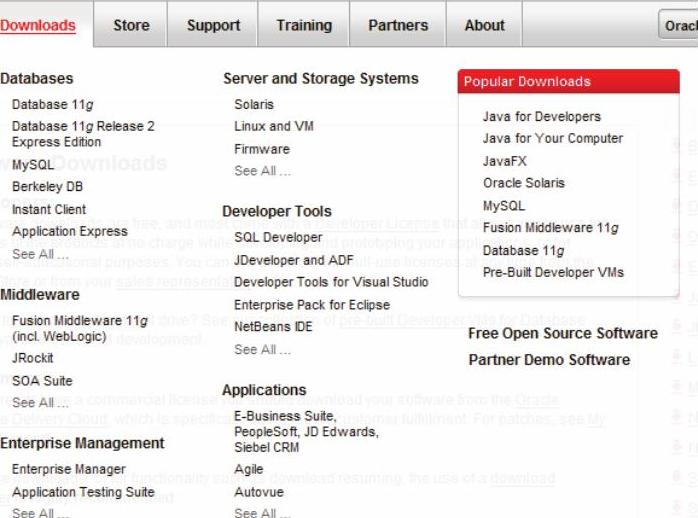Click the Middleware section heading

pyautogui.click(x=40, y=295)
